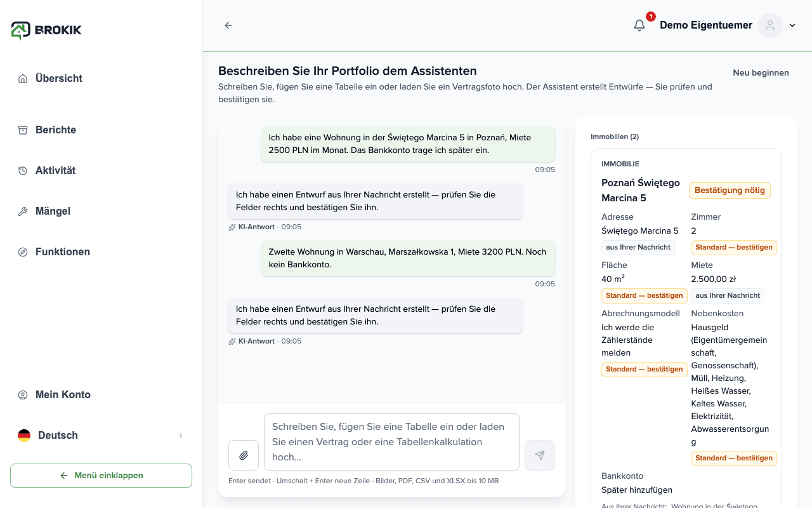Click the Bestätigung nötig badge
812x508 pixels.
[730, 190]
